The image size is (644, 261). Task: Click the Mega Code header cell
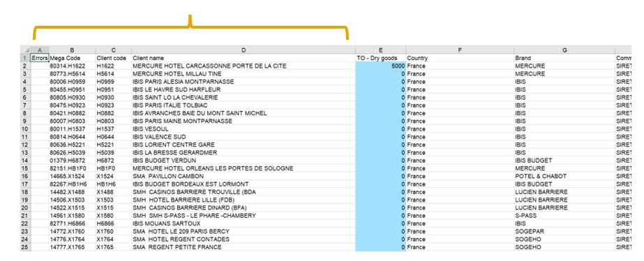[73, 58]
